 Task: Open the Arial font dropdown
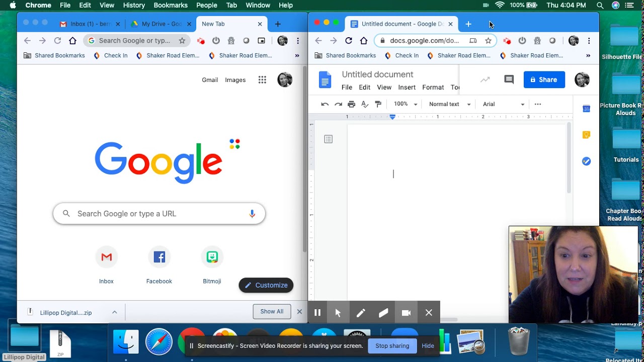point(504,104)
